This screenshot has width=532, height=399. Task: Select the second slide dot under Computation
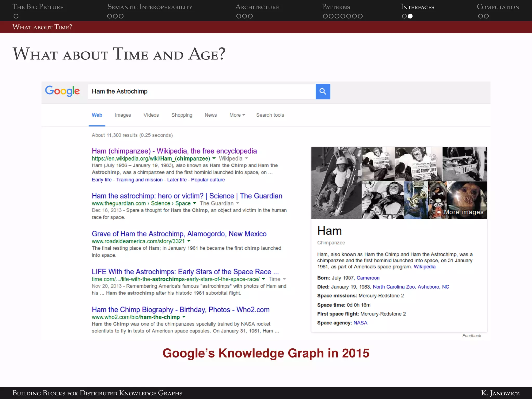486,16
